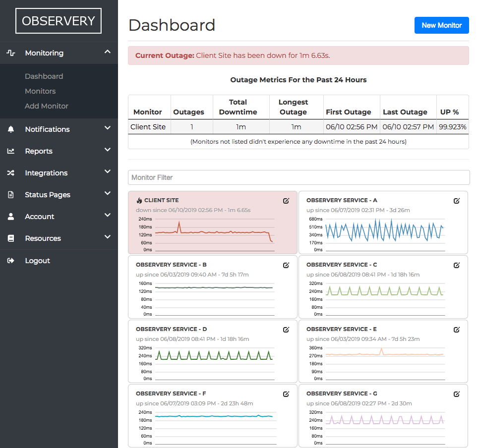
Task: Click the Logout link
Action: click(x=38, y=261)
